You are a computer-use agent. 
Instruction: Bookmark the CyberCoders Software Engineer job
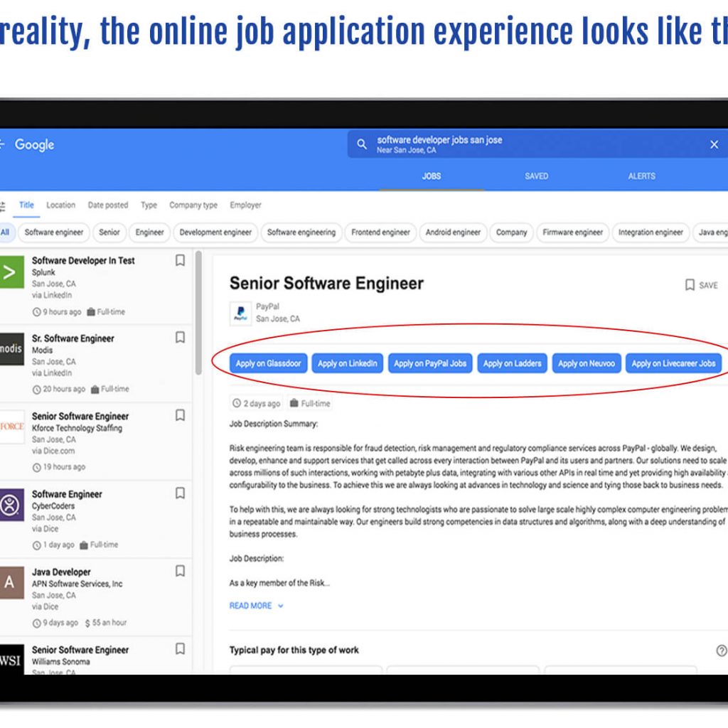(x=180, y=493)
